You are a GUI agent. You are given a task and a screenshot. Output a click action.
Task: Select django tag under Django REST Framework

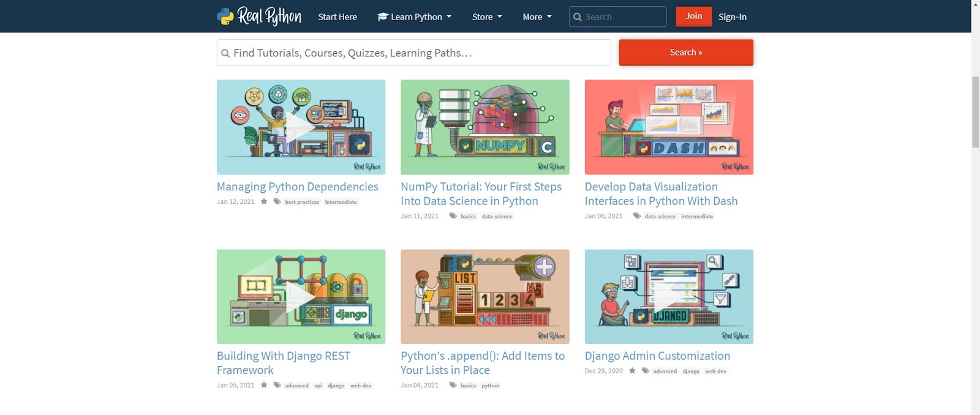pyautogui.click(x=336, y=386)
